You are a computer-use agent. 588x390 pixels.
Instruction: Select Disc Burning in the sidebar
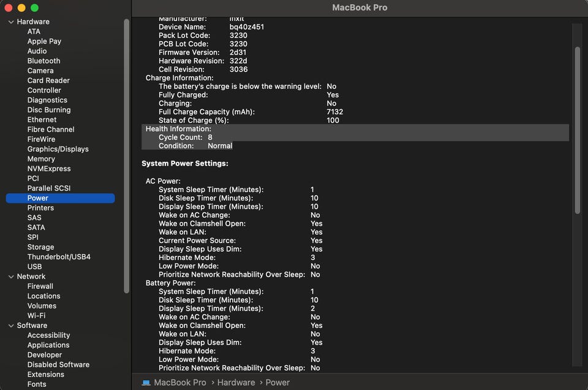[49, 110]
